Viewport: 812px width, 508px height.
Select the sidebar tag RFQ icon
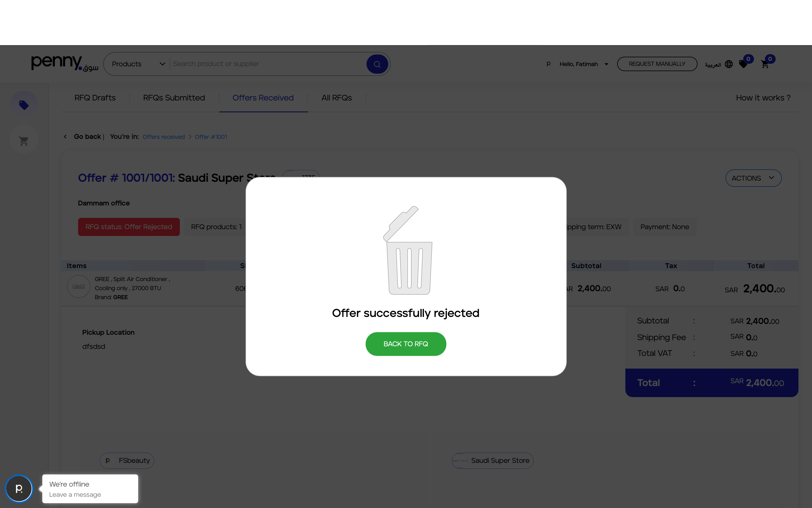tap(24, 105)
